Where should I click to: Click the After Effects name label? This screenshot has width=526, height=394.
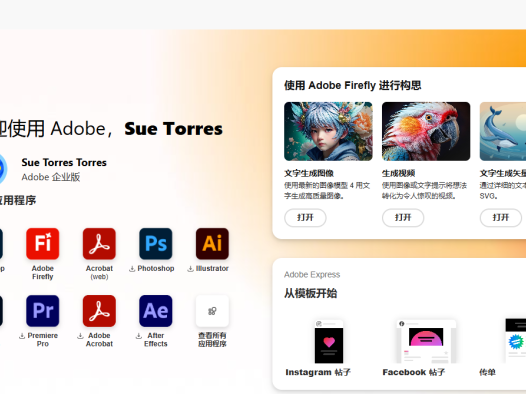coord(156,340)
